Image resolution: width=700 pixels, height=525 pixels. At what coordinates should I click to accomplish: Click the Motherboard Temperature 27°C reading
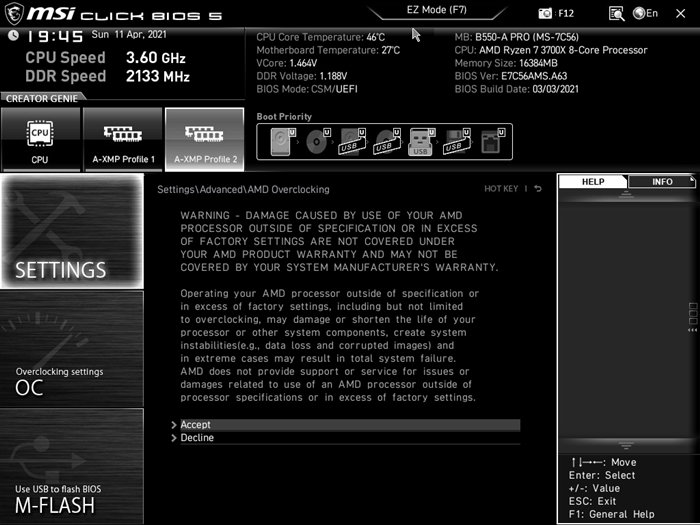[328, 50]
